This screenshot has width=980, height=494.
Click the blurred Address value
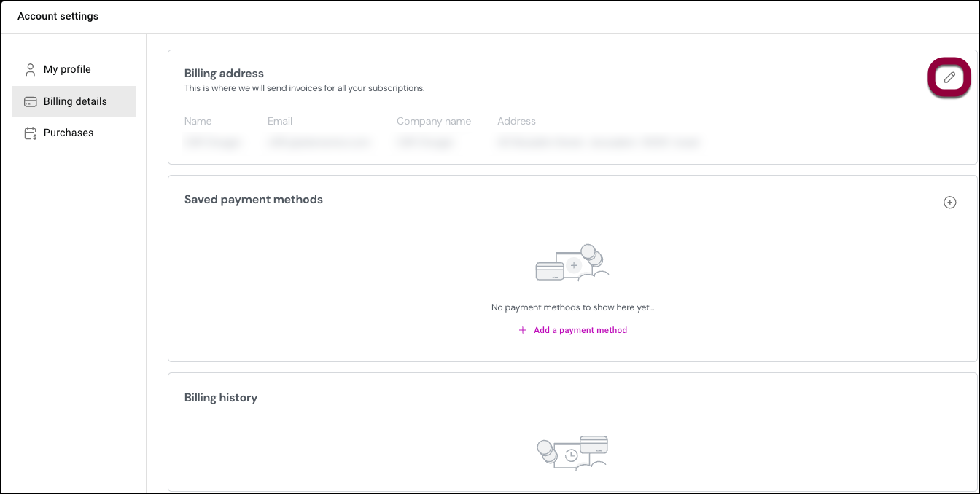click(x=598, y=143)
